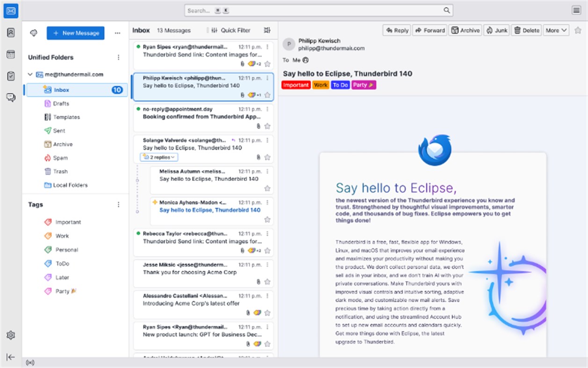
Task: Open the More actions dropdown
Action: click(x=556, y=30)
